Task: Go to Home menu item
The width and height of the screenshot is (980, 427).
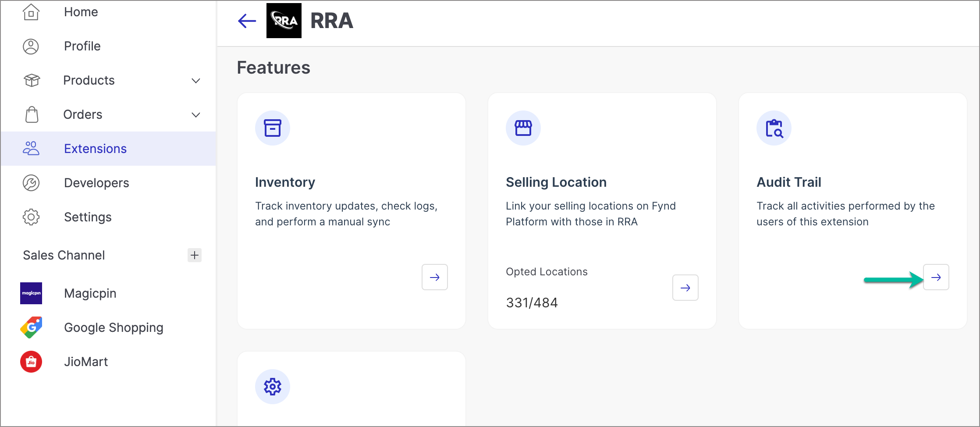Action: coord(108,12)
